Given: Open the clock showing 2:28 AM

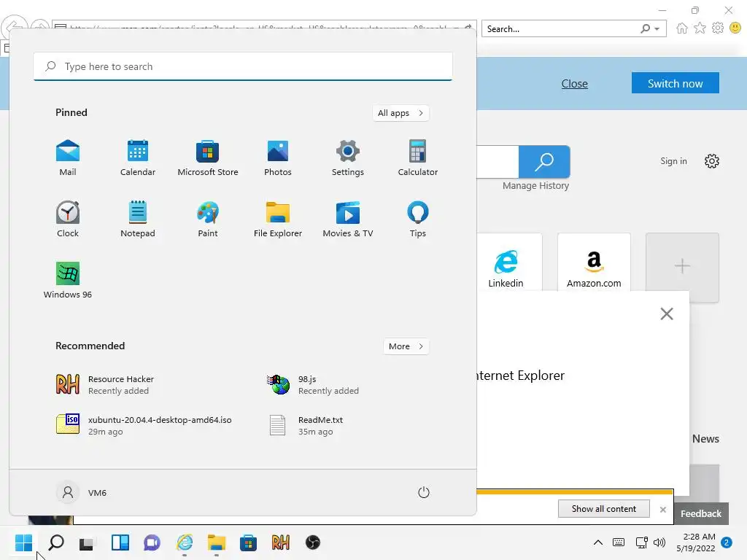Looking at the screenshot, I should [x=696, y=542].
